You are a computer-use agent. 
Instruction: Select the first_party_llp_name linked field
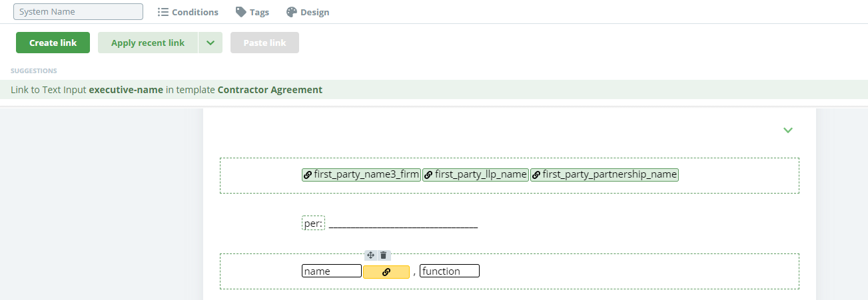click(476, 175)
